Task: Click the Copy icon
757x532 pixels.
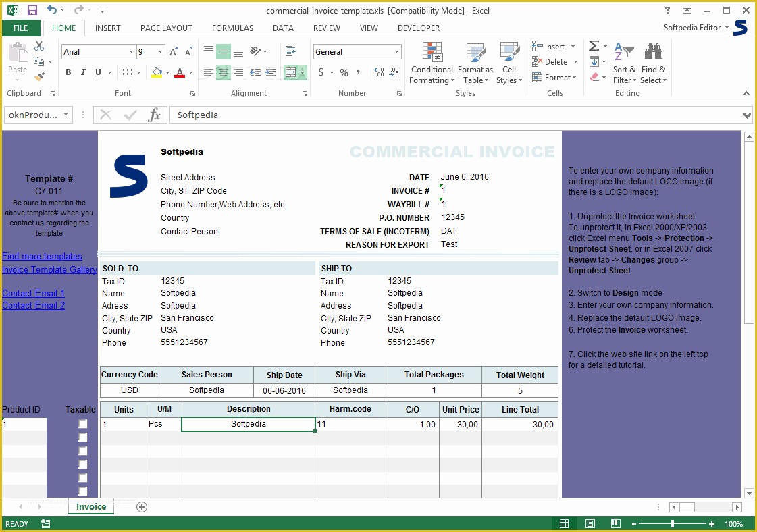Action: pos(38,61)
